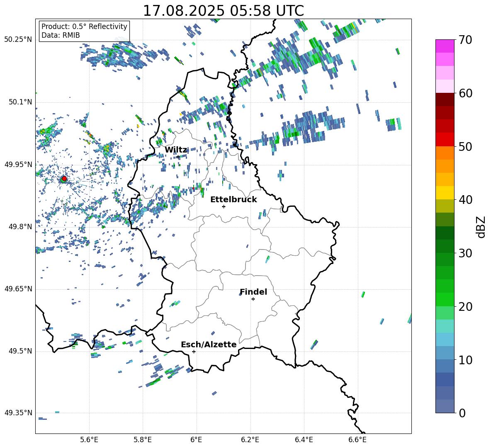Click the 49.35°N latitude label
Viewport: 491px width, 448px height.
(18, 413)
